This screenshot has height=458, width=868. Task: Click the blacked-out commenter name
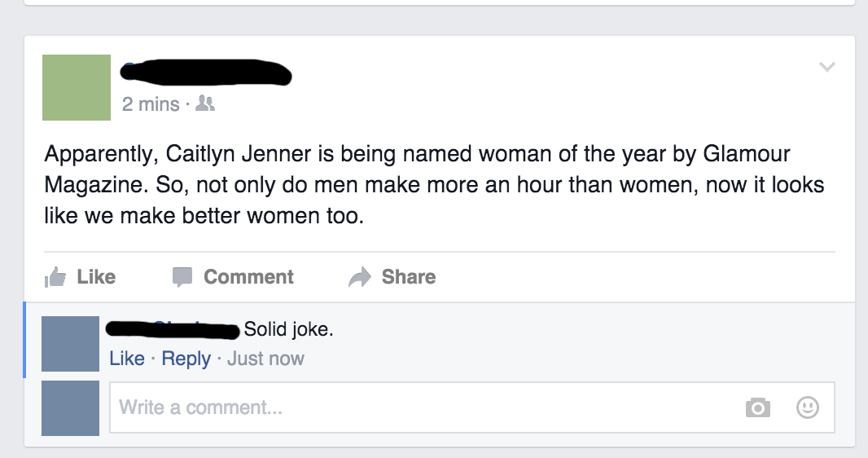[173, 330]
